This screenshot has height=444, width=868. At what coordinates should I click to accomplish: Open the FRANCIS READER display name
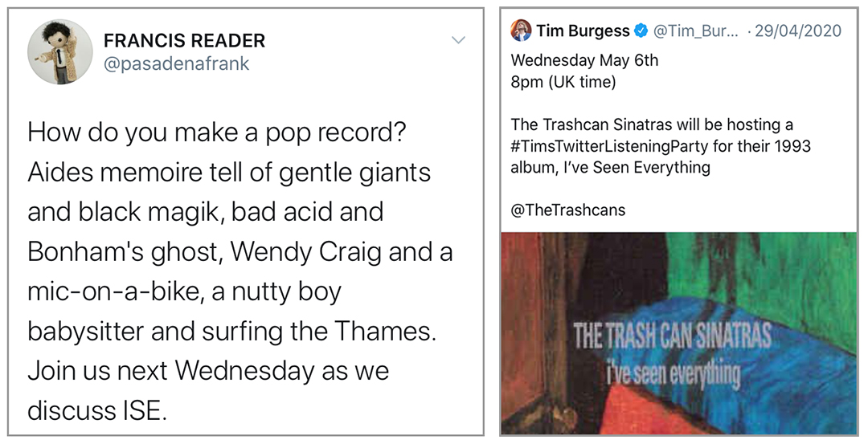coord(184,40)
